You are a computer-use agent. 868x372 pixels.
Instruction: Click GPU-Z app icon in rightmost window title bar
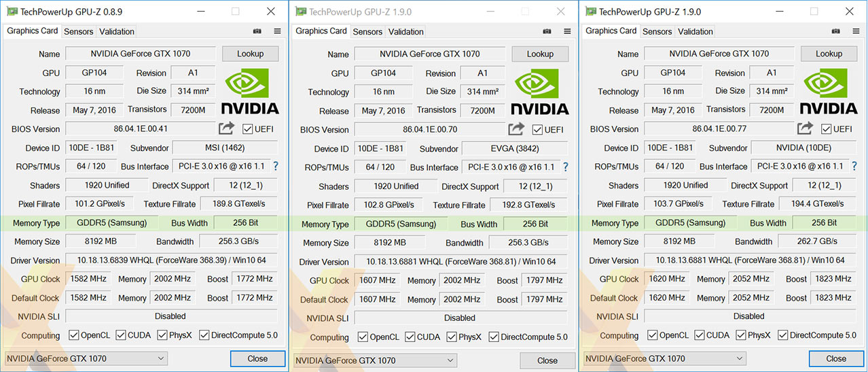pos(590,12)
